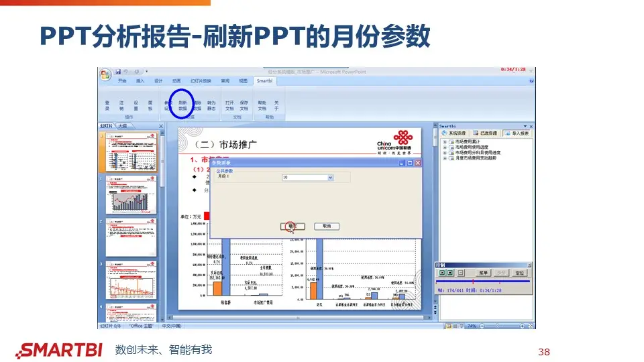Click the 导入报表 tab in Smartbi pane
Image resolution: width=644 pixels, height=362 pixels.
click(517, 133)
